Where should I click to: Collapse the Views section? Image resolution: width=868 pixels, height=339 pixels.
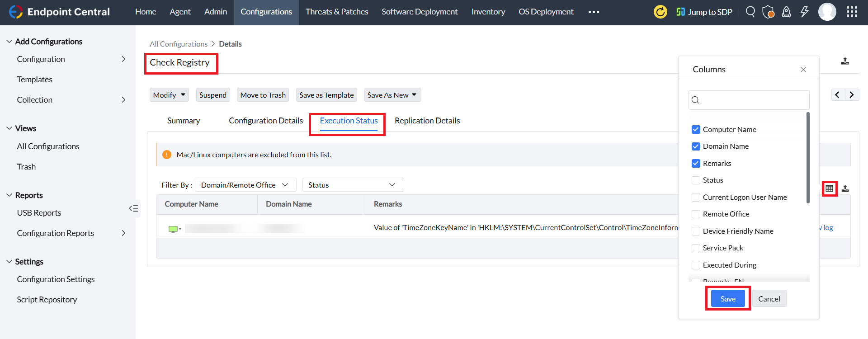coord(9,128)
